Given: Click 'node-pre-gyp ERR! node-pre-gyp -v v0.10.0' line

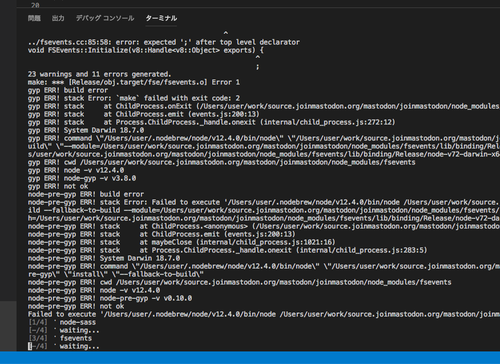Looking at the screenshot, I should click(x=110, y=298).
